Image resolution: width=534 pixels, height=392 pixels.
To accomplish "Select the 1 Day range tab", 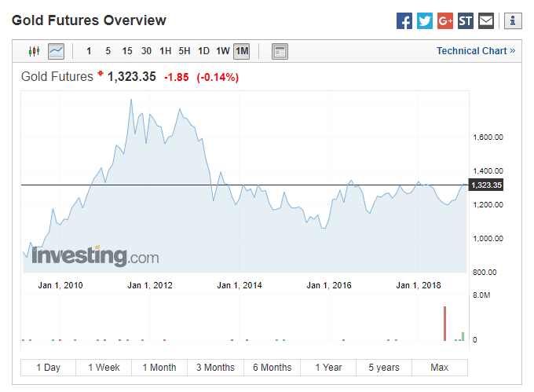I will tap(48, 368).
